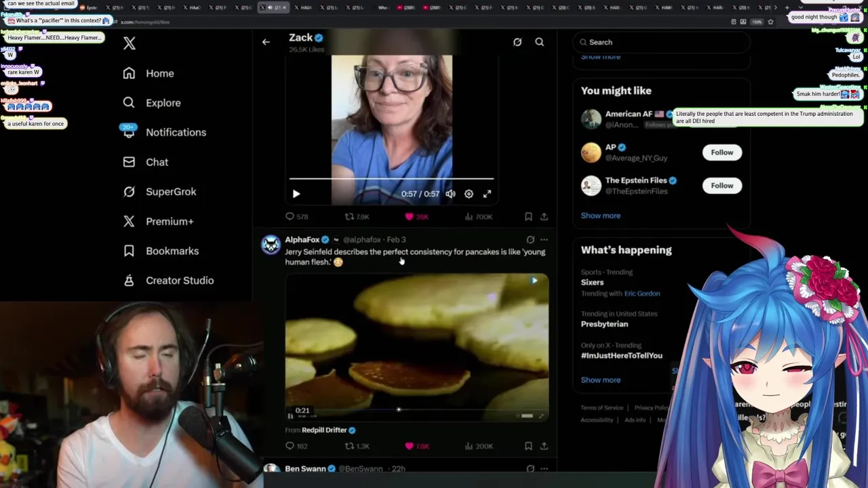The width and height of the screenshot is (868, 488).
Task: Open Bookmarks in the sidebar
Action: (161, 251)
